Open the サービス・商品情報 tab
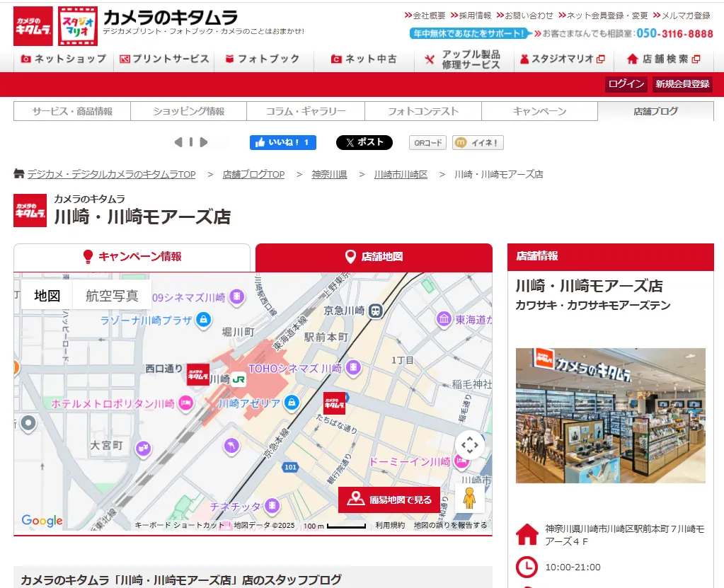Image resolution: width=724 pixels, height=588 pixels. (72, 111)
